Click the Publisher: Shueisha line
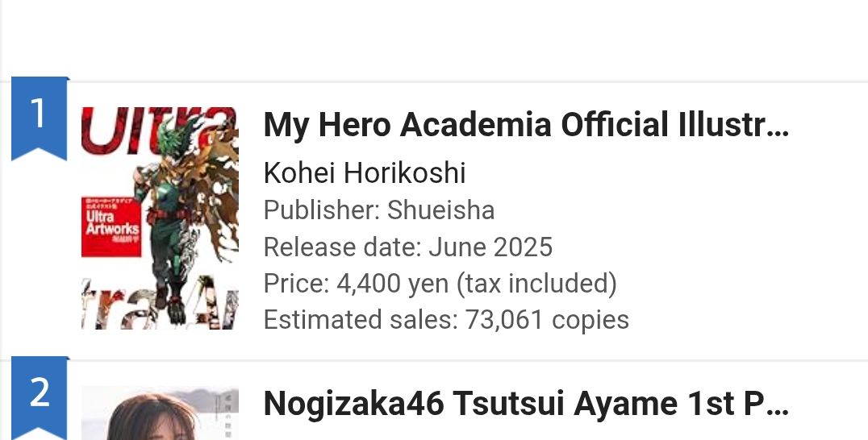The image size is (868, 440). 379,210
